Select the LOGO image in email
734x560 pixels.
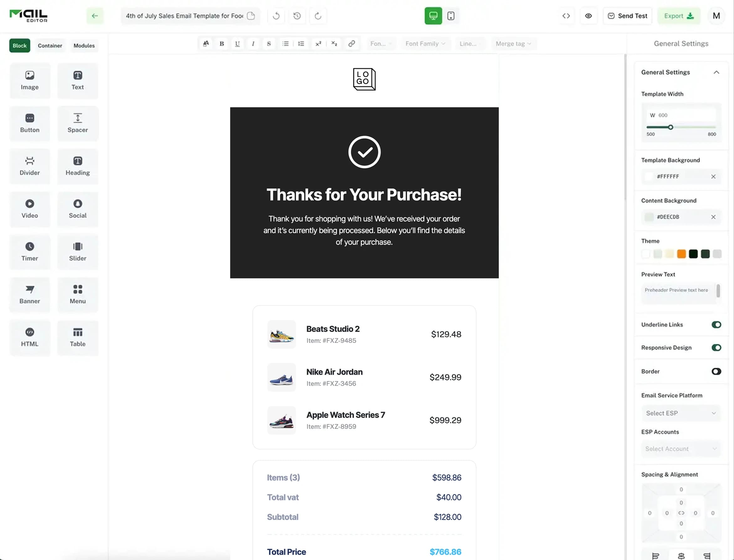click(364, 79)
